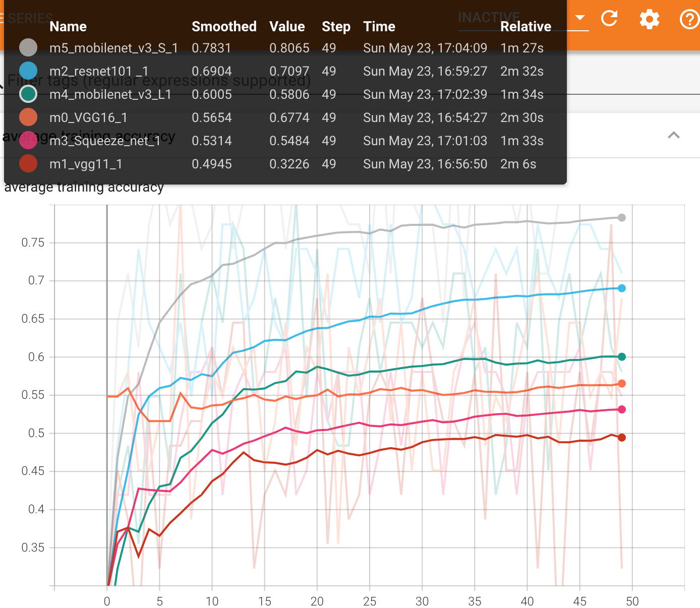
Task: Click the m3_Squeeze_net_1 run name
Action: tap(105, 141)
